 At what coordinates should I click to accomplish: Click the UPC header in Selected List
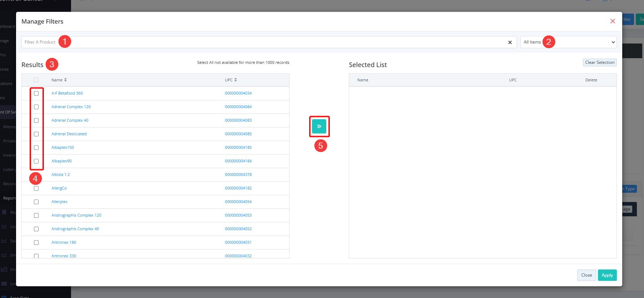coord(513,80)
